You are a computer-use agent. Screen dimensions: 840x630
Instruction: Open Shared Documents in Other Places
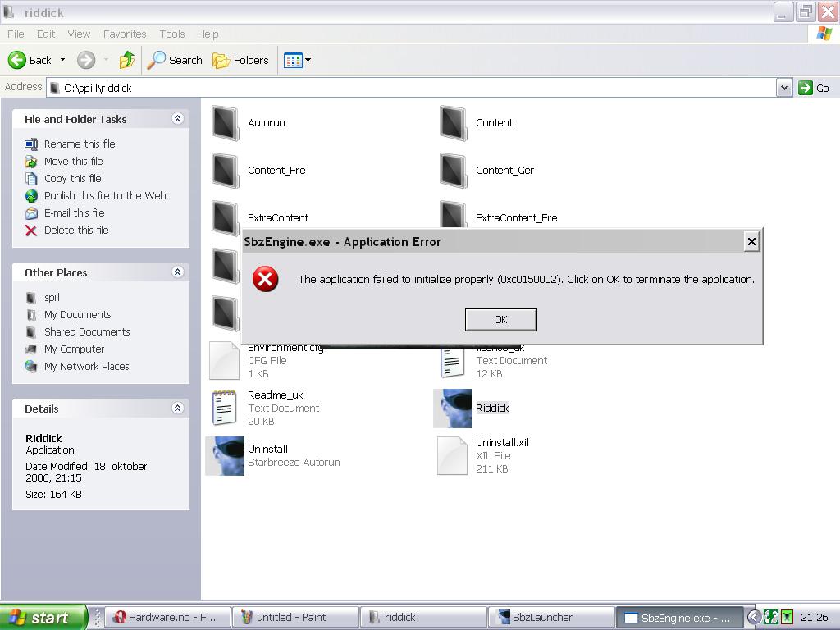click(87, 331)
